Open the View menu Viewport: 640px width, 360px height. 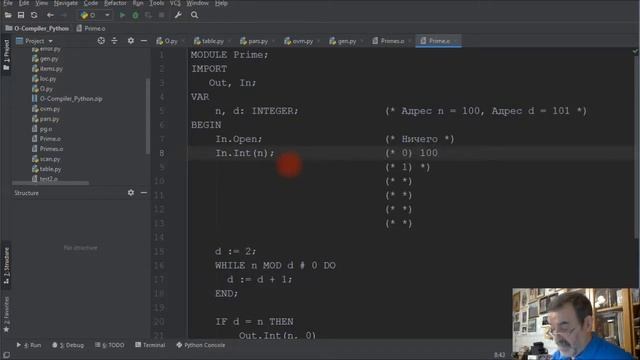point(41,3)
